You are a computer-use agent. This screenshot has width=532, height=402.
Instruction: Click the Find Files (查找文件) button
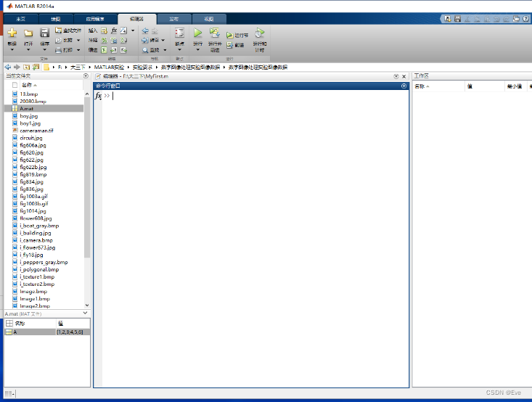(x=68, y=30)
